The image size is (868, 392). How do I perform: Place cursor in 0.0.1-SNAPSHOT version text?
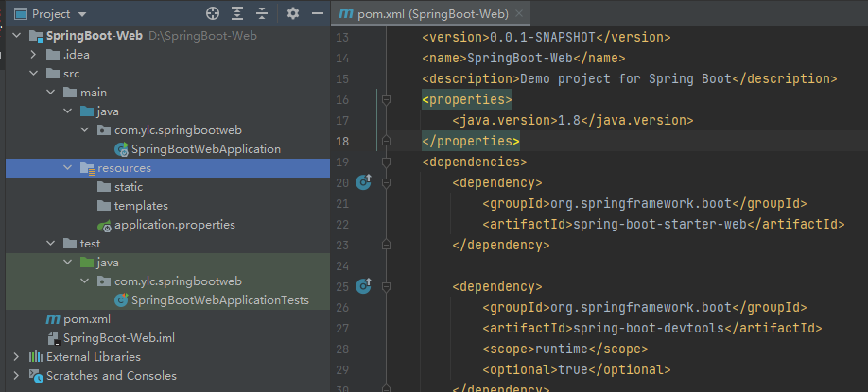(x=542, y=38)
